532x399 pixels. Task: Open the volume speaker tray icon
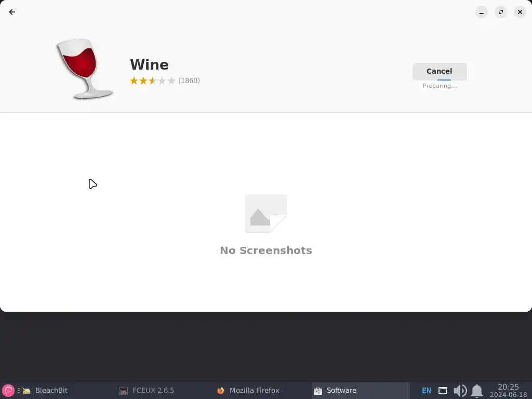click(460, 391)
